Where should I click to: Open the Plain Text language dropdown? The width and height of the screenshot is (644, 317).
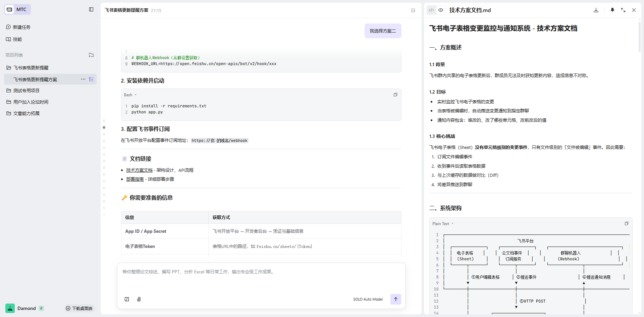pos(443,224)
